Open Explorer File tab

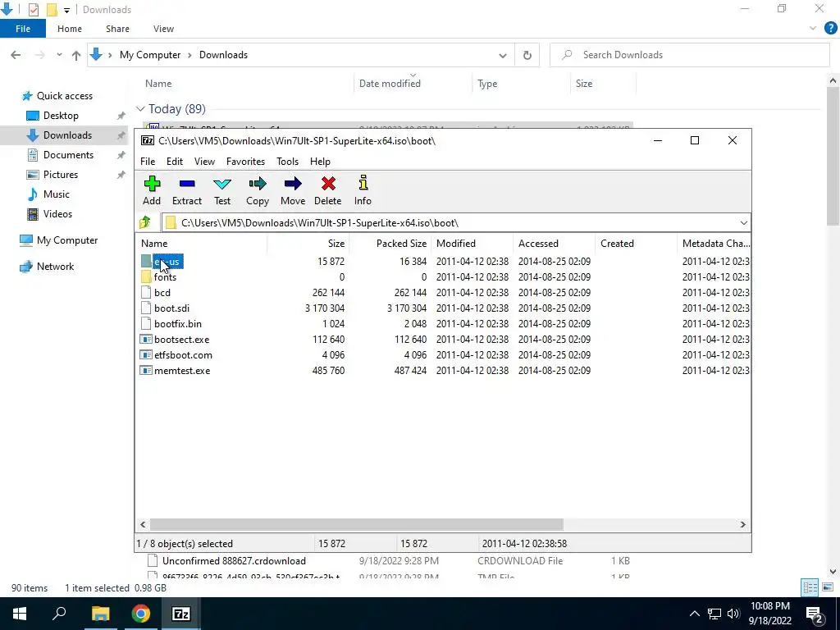click(x=23, y=29)
